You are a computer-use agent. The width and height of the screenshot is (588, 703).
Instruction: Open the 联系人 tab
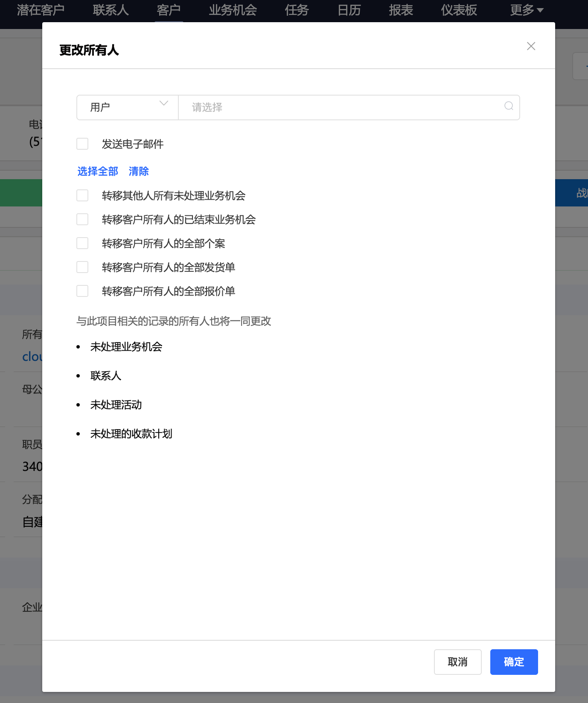pyautogui.click(x=111, y=10)
